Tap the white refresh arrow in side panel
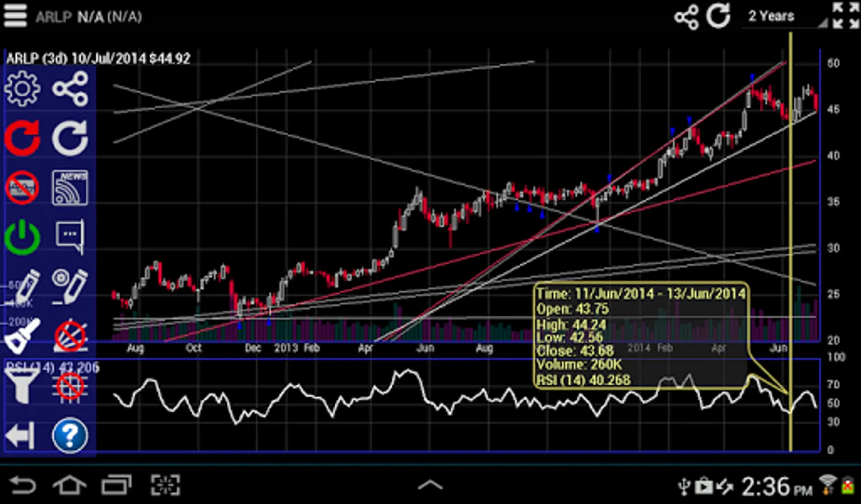The image size is (861, 504). 70,137
